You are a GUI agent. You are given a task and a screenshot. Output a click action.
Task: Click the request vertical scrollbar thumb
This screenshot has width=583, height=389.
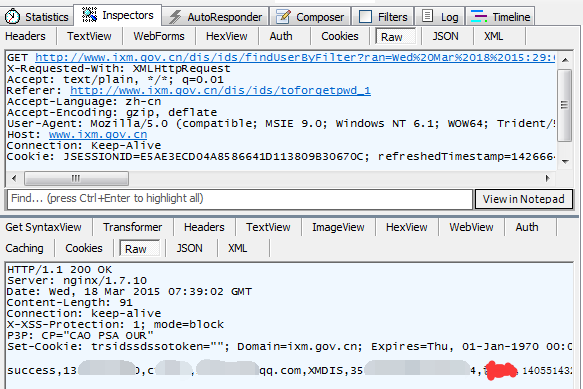click(565, 105)
